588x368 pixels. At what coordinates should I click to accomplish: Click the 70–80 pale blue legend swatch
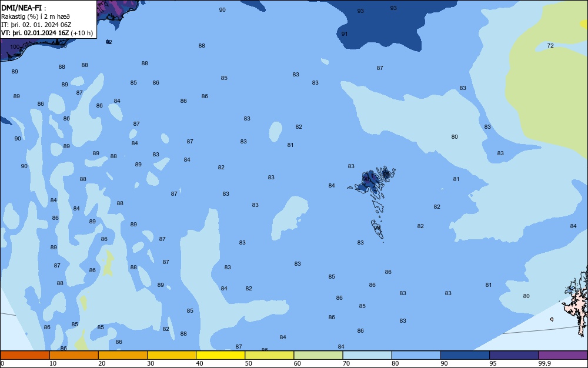[x=367, y=355]
